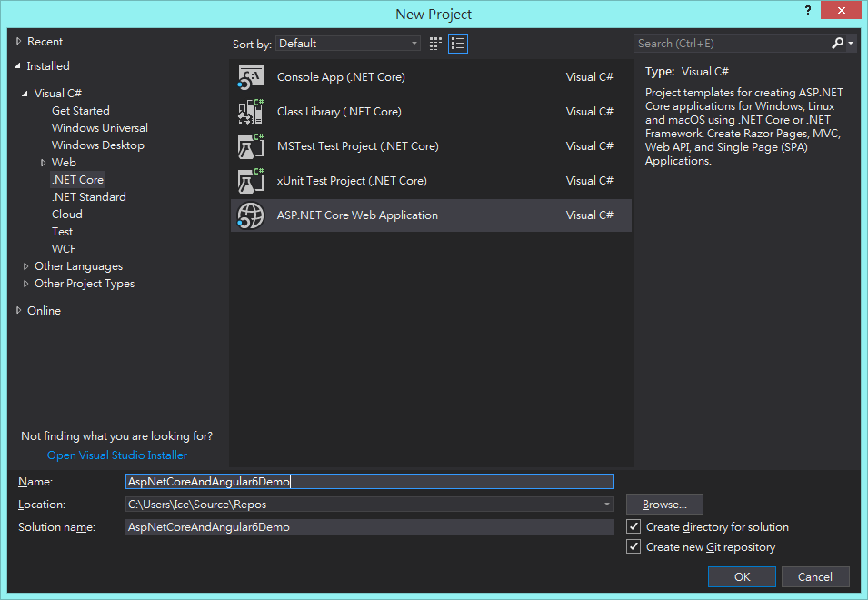The height and width of the screenshot is (600, 868).
Task: Select MSTest Test Project (.NET Core) name
Action: (x=357, y=146)
